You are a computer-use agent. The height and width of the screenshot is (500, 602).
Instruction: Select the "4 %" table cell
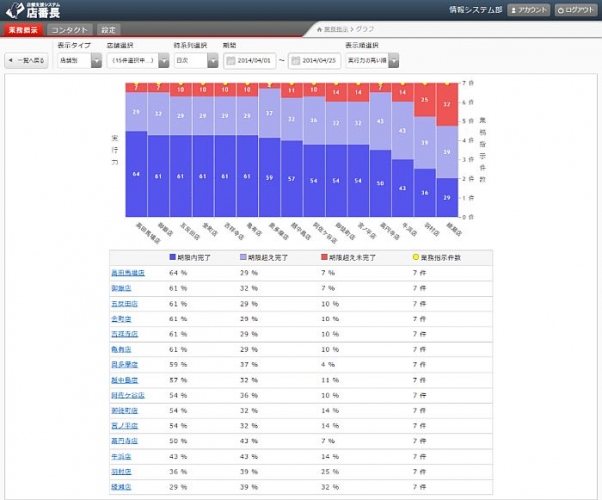coord(328,365)
